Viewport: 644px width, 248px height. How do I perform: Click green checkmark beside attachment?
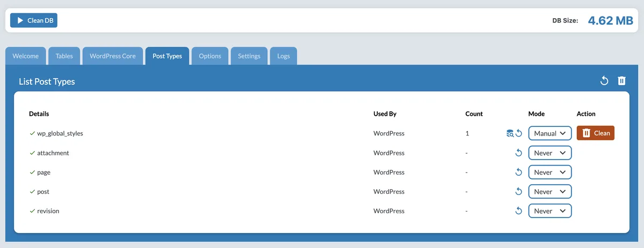point(32,153)
